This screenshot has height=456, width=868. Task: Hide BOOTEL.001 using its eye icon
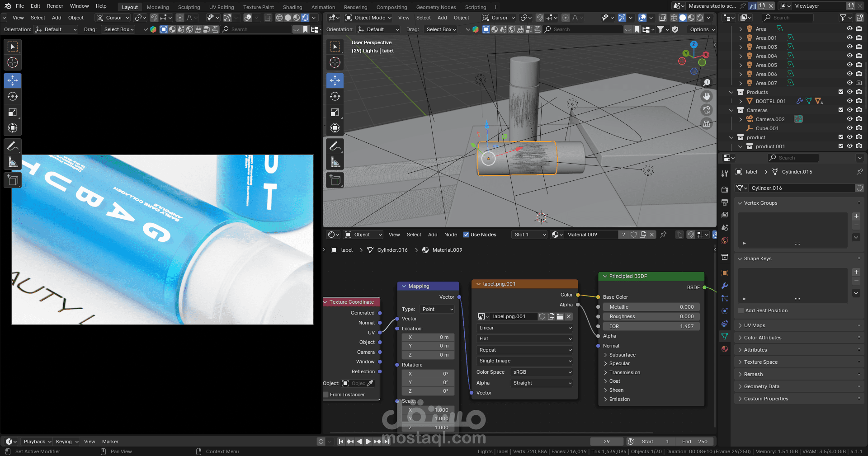849,101
